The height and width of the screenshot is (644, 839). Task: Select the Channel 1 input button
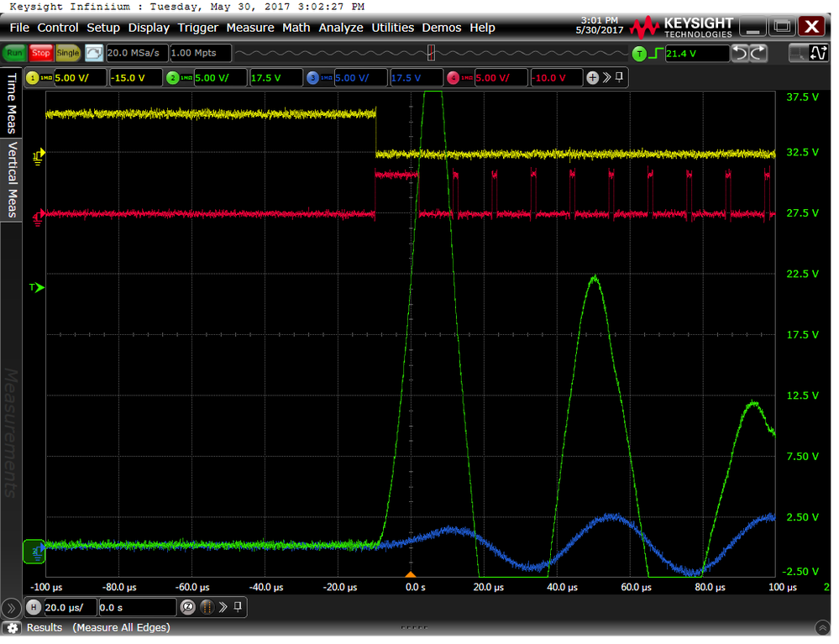33,79
